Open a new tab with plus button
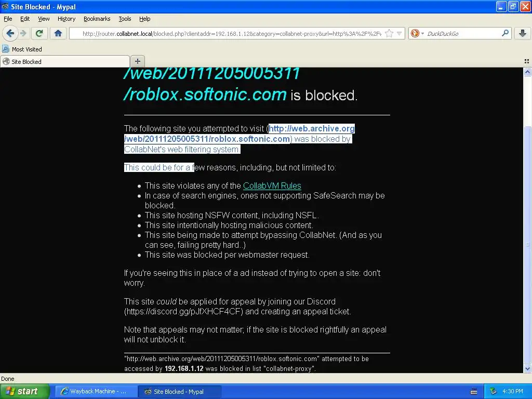Screen dimensions: 532x399 137,61
